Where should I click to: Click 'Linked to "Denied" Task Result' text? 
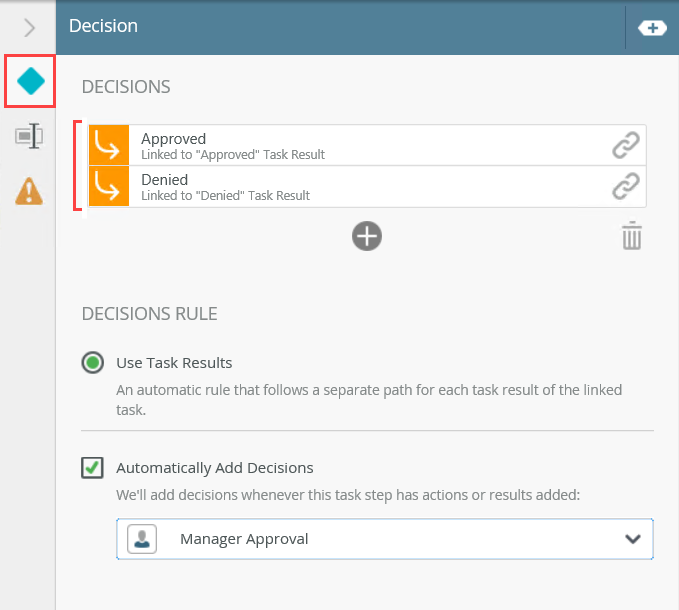(226, 196)
